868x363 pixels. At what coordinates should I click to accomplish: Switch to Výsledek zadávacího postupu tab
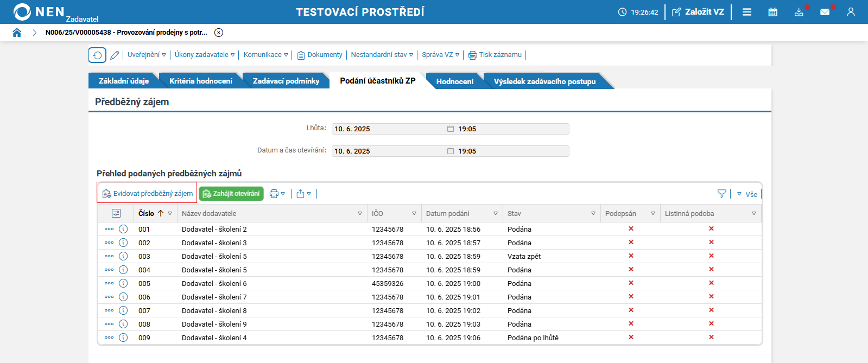coord(544,81)
